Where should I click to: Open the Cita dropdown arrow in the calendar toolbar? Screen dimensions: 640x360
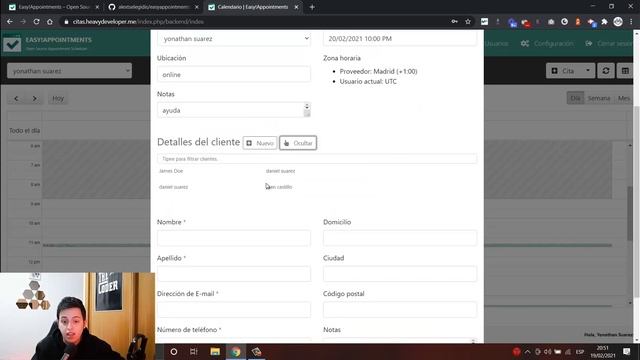[588, 71]
